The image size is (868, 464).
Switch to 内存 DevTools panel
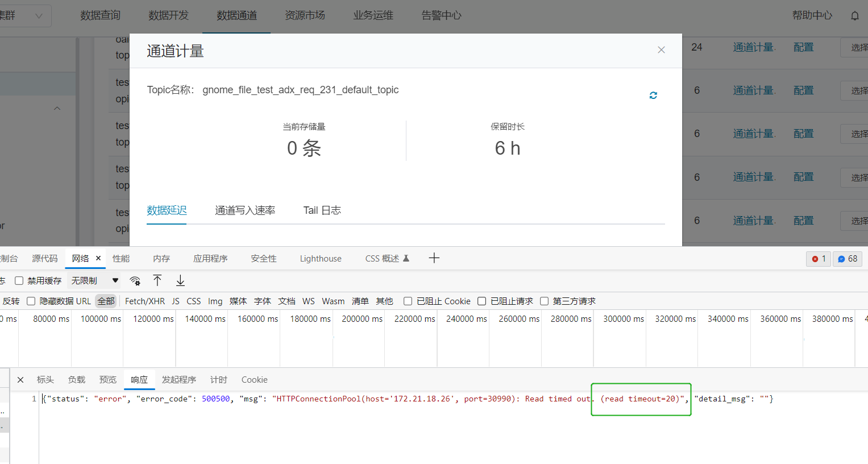[x=161, y=258]
